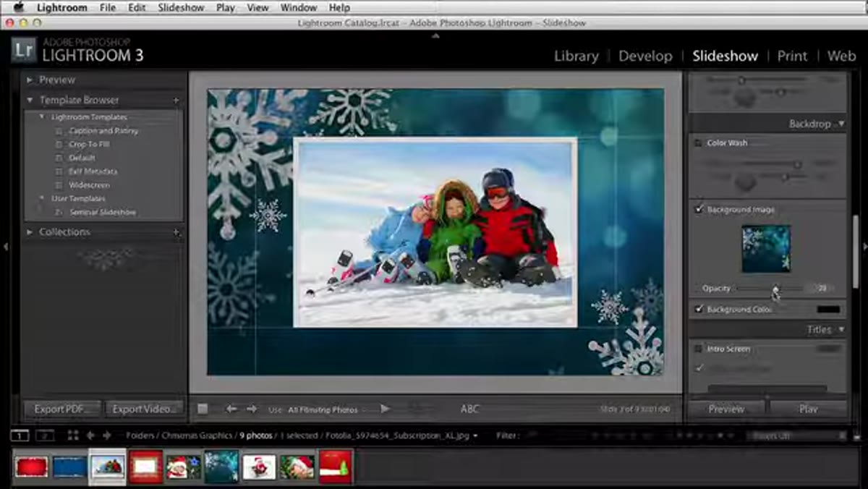
Task: Click the grid view icon in filmstrip bar
Action: 73,435
